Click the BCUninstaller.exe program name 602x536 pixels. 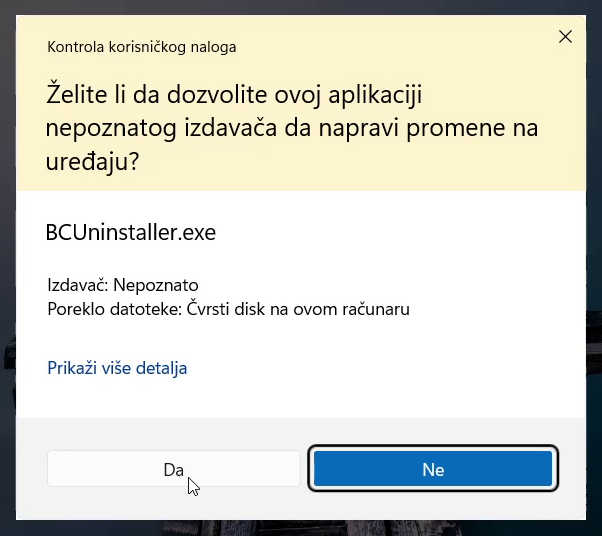(131, 233)
